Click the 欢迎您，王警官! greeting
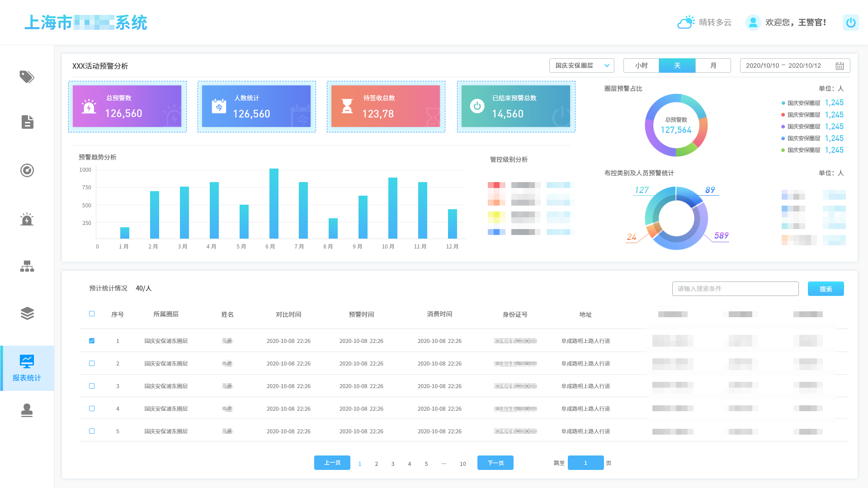868x488 pixels. (796, 23)
